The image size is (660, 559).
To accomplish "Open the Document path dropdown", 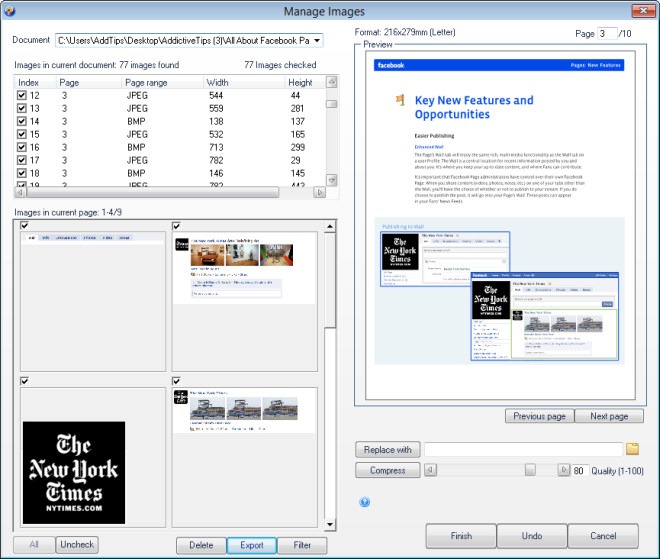I will pyautogui.click(x=317, y=40).
